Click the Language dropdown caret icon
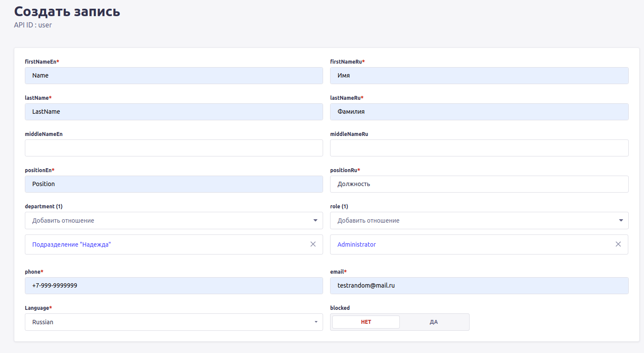Screen dimensions: 644x353 tap(316, 322)
